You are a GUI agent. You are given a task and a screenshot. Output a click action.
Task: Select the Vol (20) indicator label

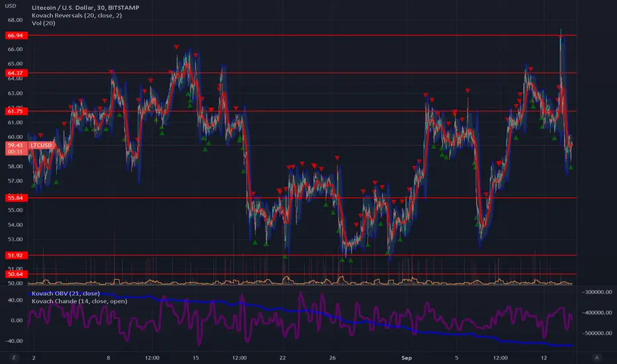[43, 23]
